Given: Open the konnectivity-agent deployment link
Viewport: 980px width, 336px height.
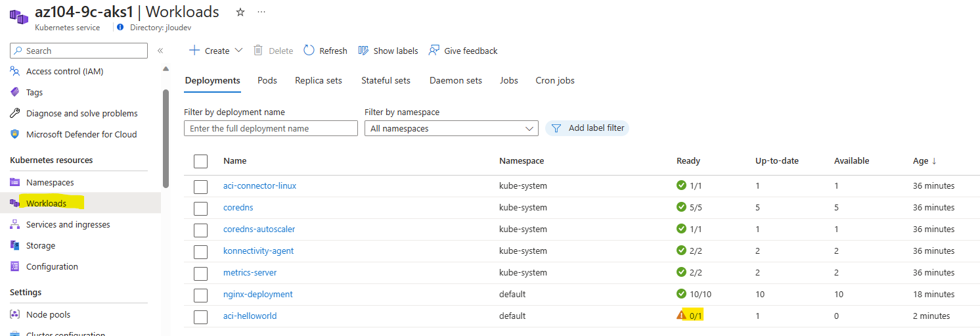Looking at the screenshot, I should 259,251.
